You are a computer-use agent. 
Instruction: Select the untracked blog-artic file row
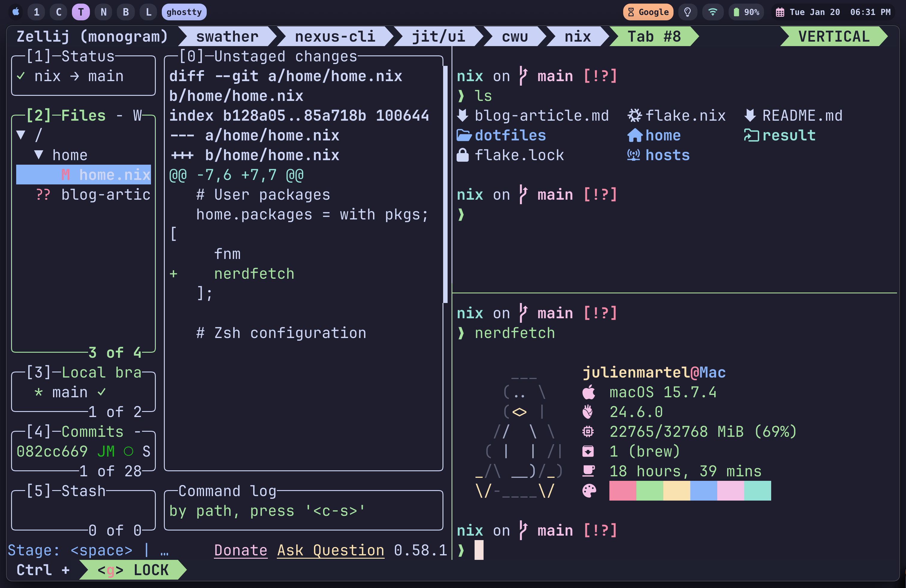coord(83,195)
